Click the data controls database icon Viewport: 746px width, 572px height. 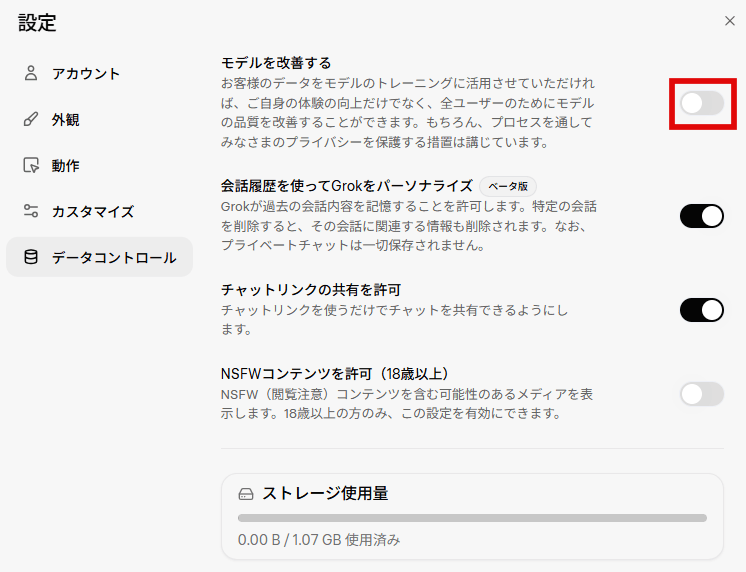point(31,258)
